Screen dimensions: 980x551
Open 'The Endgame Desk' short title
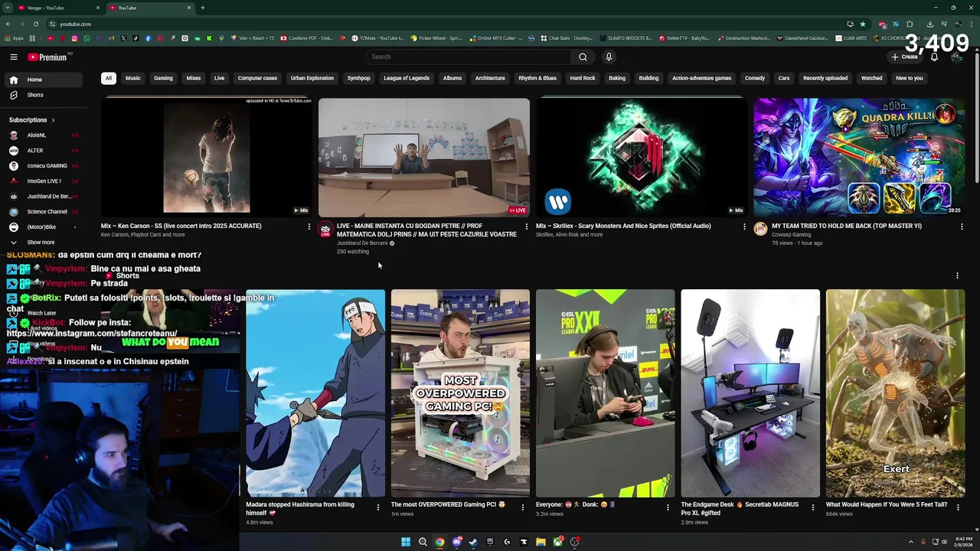pyautogui.click(x=740, y=508)
